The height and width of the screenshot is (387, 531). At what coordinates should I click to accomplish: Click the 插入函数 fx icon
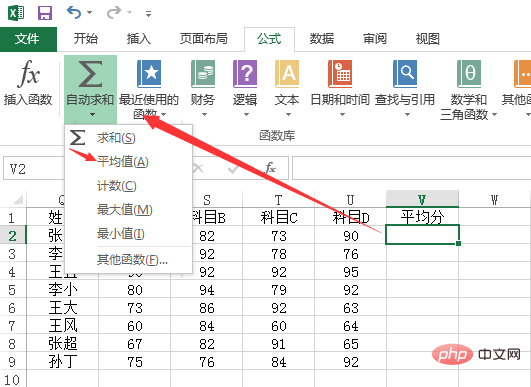[28, 73]
